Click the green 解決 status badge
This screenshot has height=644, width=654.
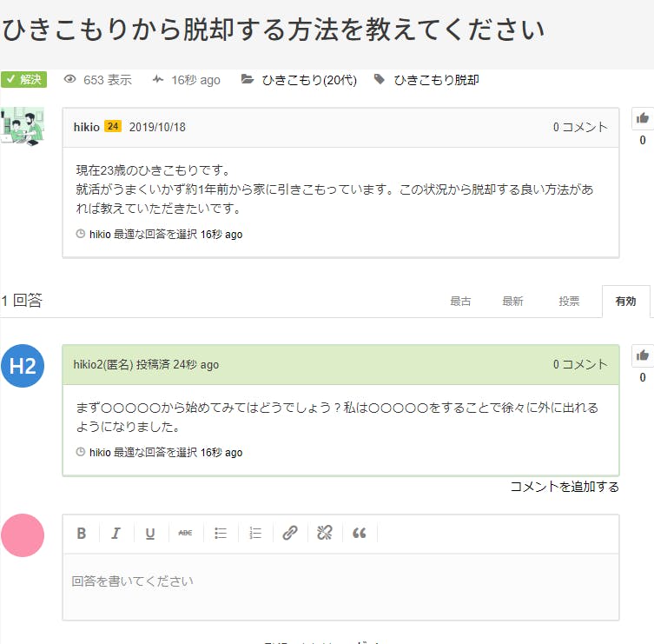click(x=23, y=79)
